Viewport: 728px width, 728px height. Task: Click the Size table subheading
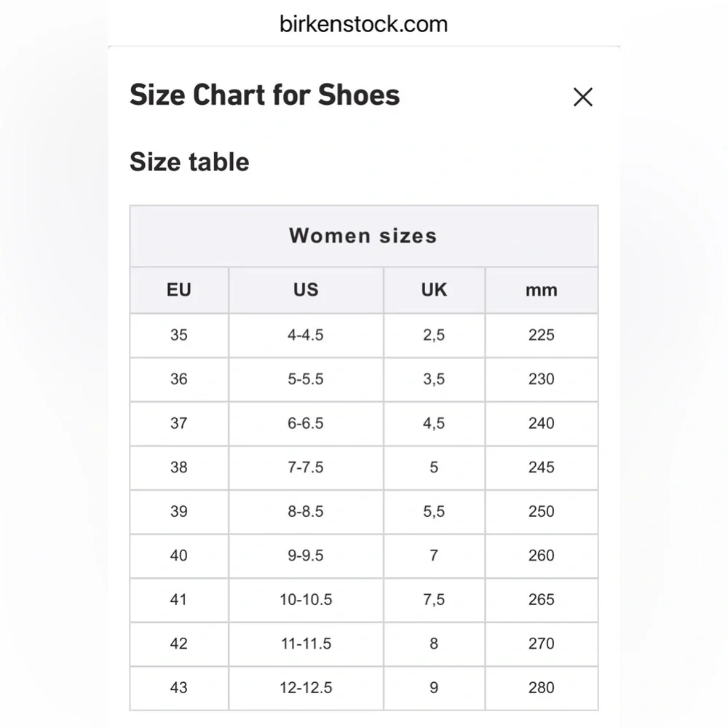coord(189,162)
